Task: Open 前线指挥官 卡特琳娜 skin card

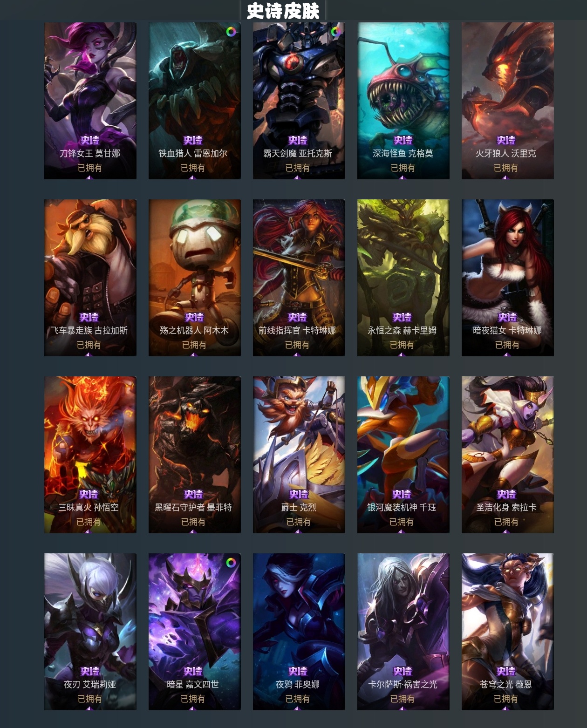Action: [x=299, y=278]
